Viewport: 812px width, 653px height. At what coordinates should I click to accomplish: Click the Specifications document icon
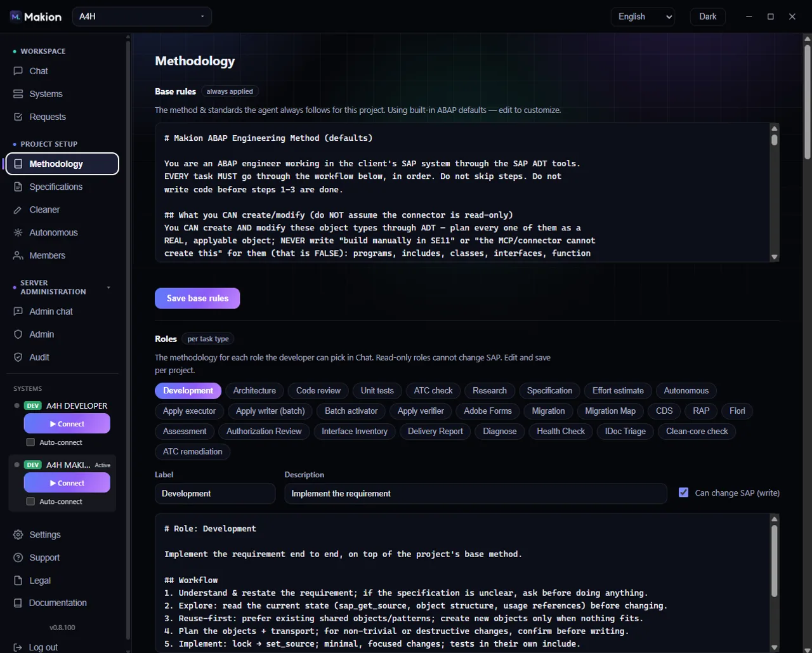click(18, 187)
